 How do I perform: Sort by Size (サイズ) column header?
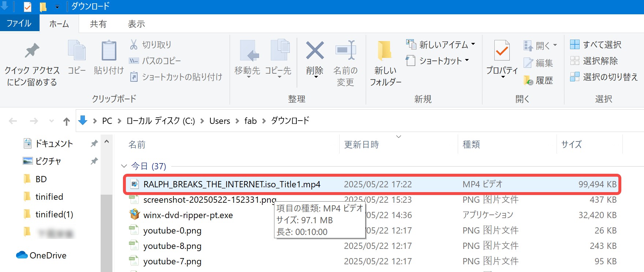(x=572, y=144)
